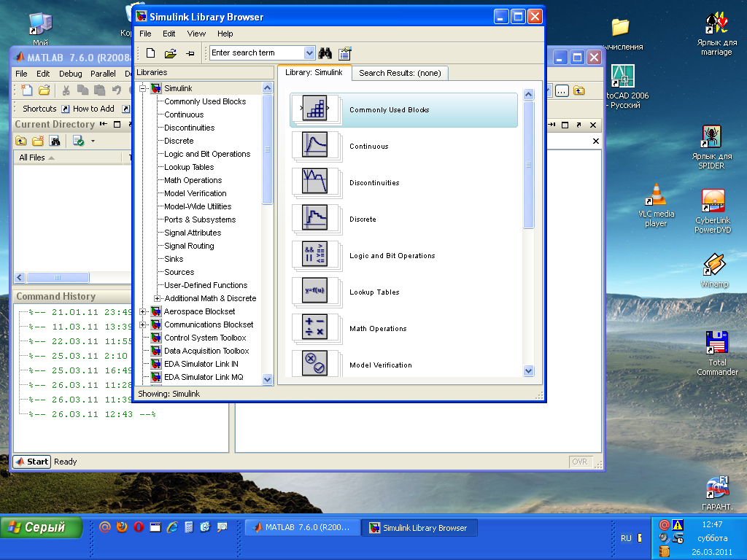Viewport: 747px width, 560px height.
Task: Select the Library: Simulink tab
Action: point(314,72)
